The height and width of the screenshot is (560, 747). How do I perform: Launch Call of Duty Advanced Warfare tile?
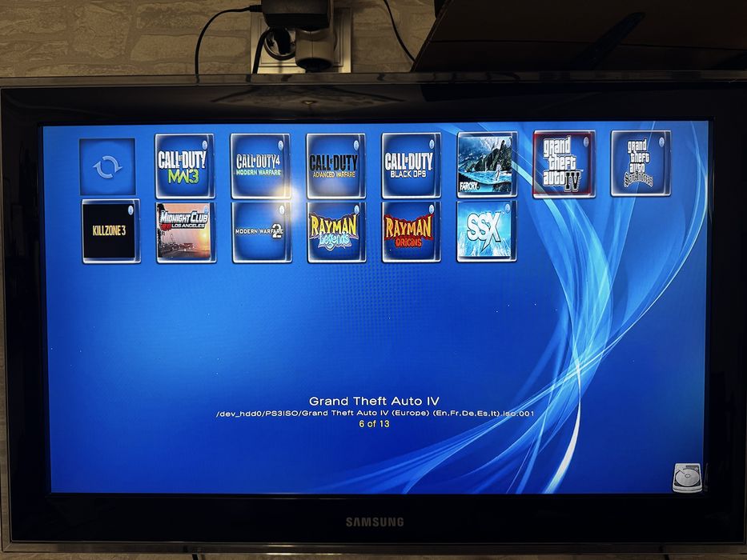click(x=335, y=166)
